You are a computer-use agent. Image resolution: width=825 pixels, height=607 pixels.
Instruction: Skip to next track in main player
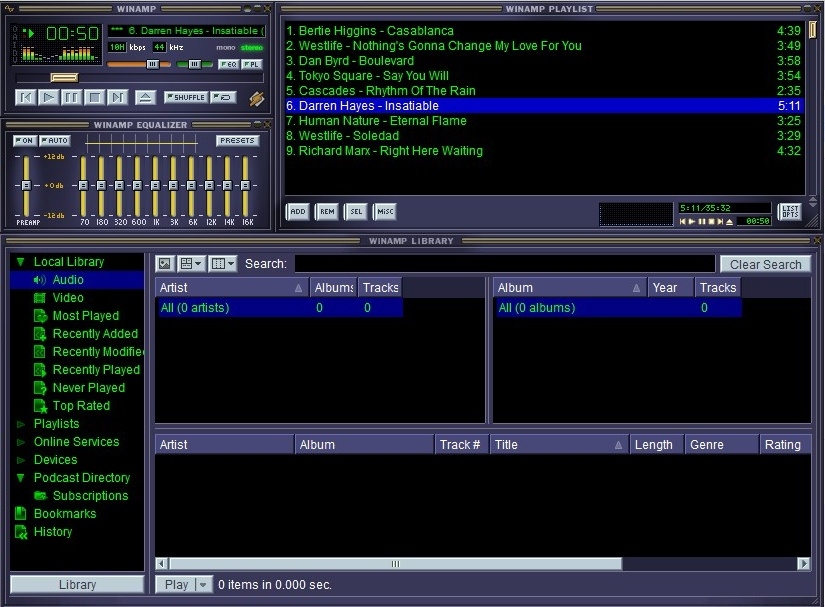pyautogui.click(x=118, y=97)
